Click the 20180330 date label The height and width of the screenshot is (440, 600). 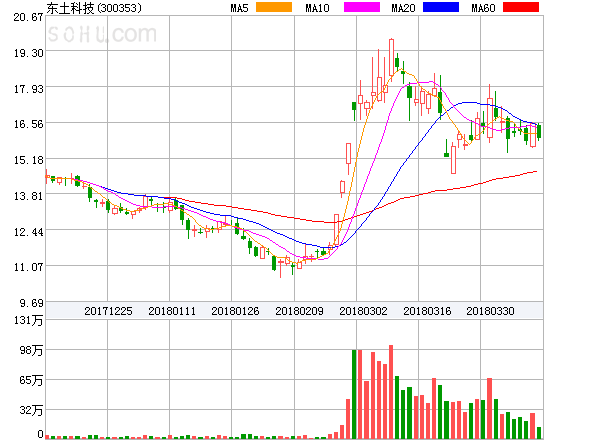tap(490, 311)
